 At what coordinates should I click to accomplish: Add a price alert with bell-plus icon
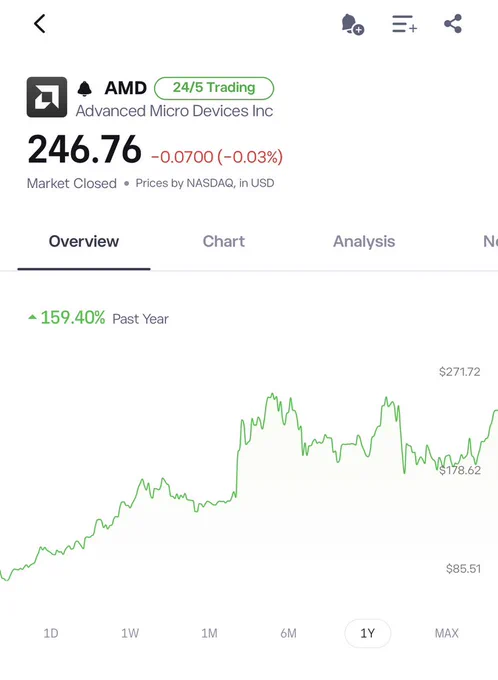click(353, 24)
